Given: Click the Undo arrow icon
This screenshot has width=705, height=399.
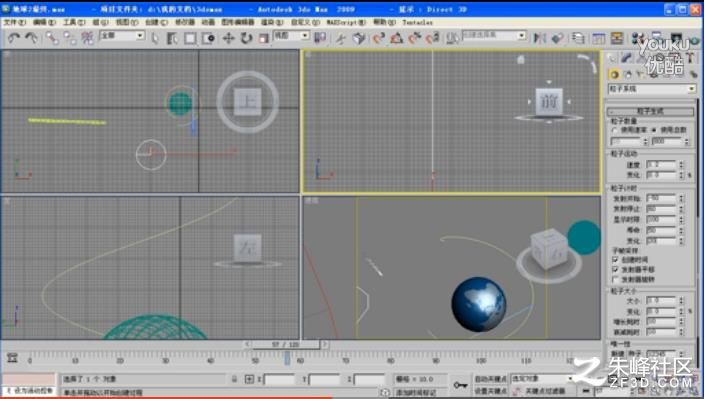Looking at the screenshot, I should (x=14, y=38).
